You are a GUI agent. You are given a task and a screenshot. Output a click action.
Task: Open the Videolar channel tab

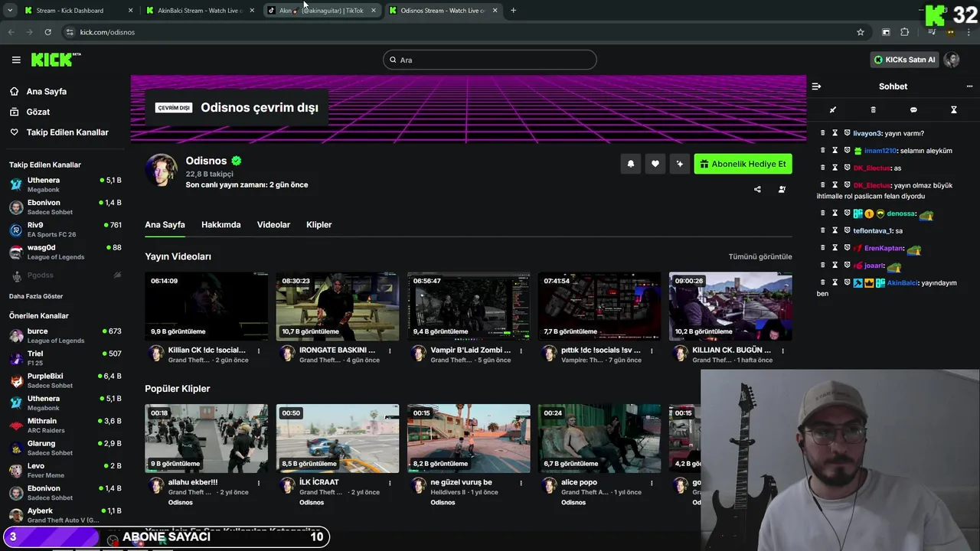coord(273,224)
